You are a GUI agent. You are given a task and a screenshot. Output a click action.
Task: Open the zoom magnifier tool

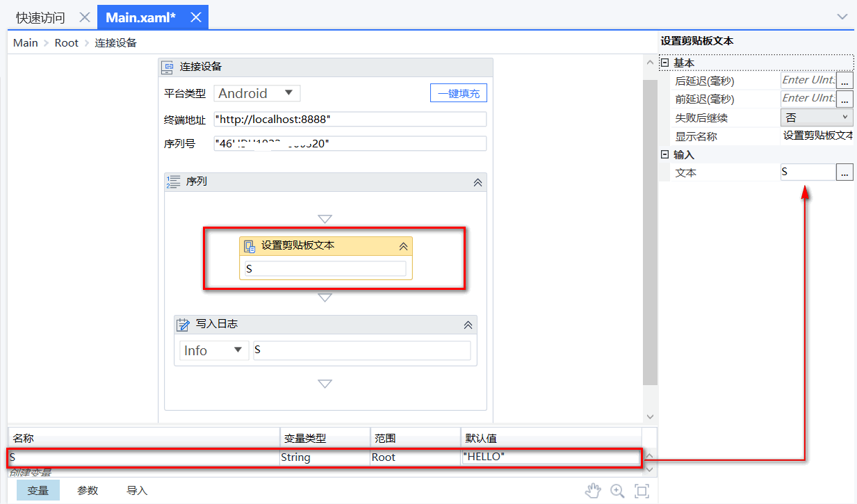click(617, 491)
